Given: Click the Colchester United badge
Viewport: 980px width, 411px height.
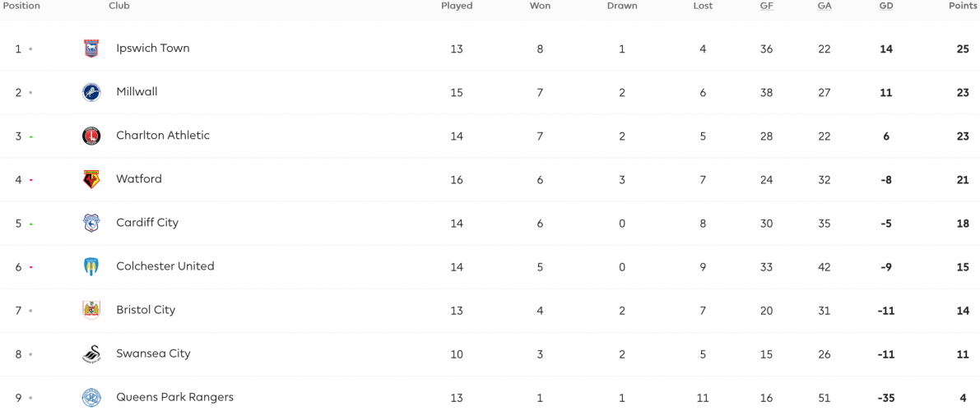Looking at the screenshot, I should 91,266.
